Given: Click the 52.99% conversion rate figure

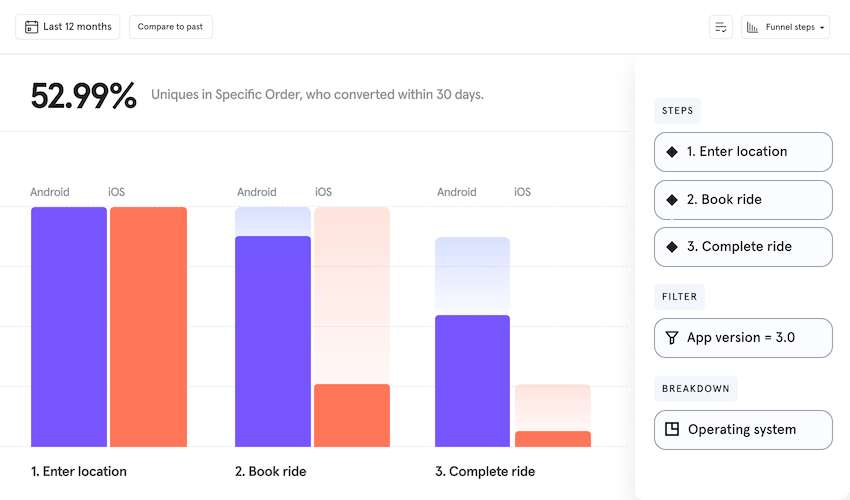Looking at the screenshot, I should [83, 96].
